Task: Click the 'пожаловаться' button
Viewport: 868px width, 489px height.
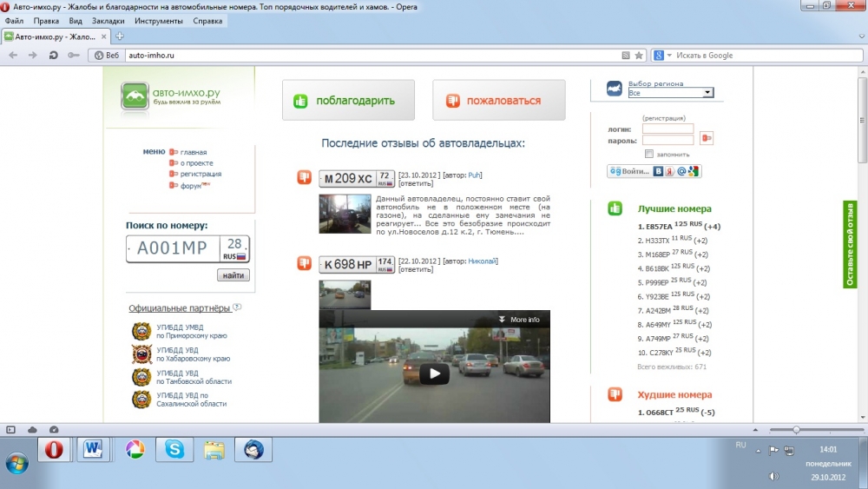Action: coord(498,101)
